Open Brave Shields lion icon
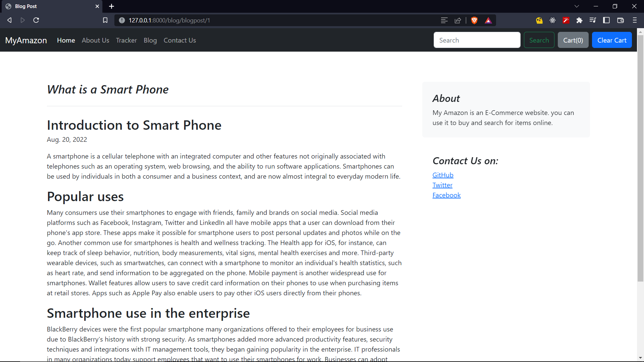This screenshot has height=362, width=644. 474,20
